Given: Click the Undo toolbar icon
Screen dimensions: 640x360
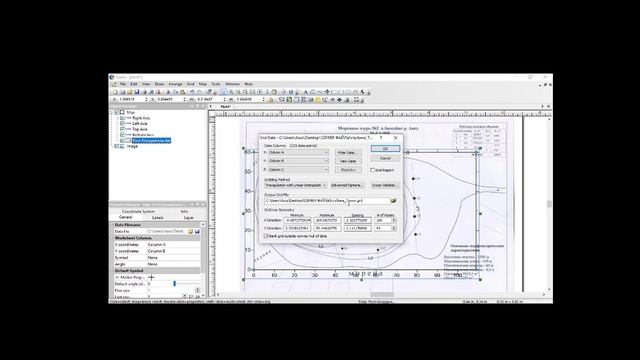Looking at the screenshot, I should point(191,92).
